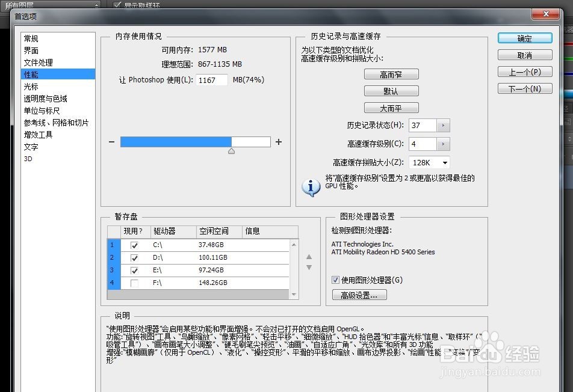
Task: Click the 97.24GB free space cell
Action: (211, 270)
